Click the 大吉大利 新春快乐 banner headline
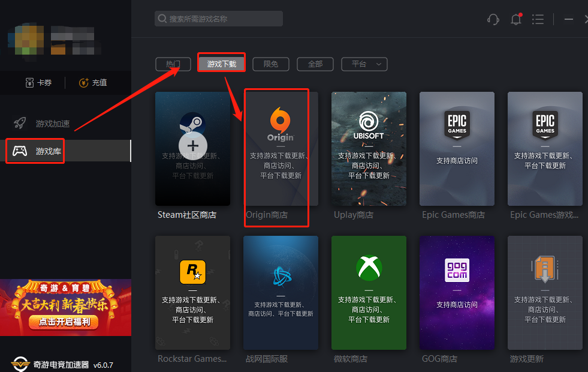 (65, 305)
